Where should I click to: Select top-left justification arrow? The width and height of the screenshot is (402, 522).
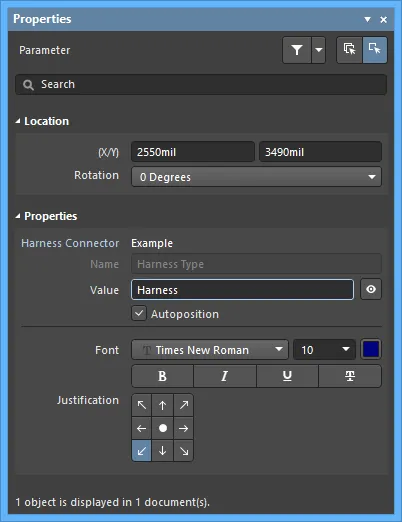(142, 405)
